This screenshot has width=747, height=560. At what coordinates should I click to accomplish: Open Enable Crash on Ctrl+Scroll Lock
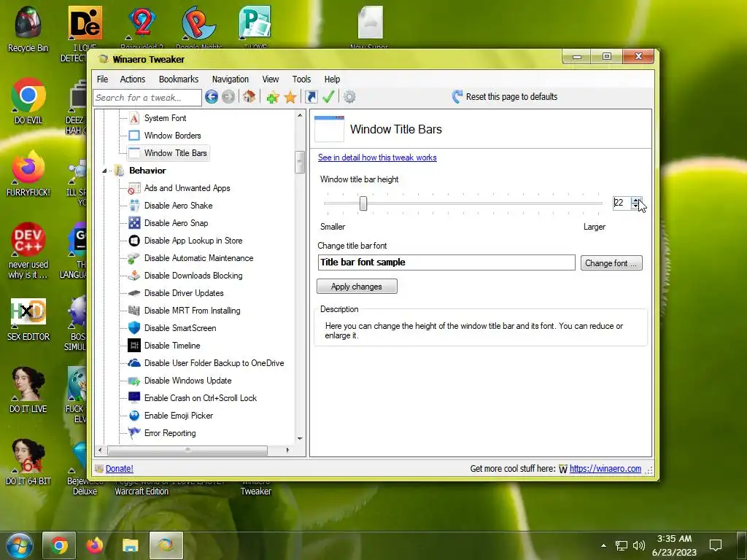pos(201,398)
